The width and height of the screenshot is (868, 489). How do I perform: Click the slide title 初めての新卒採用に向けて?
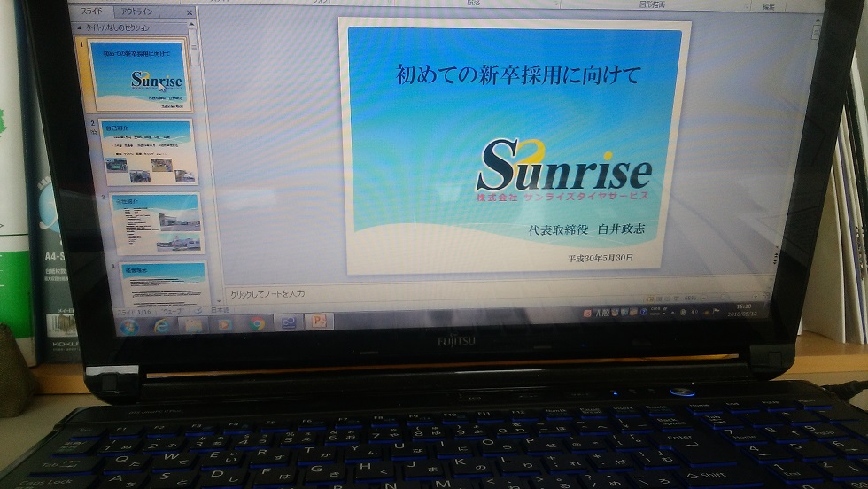[518, 74]
